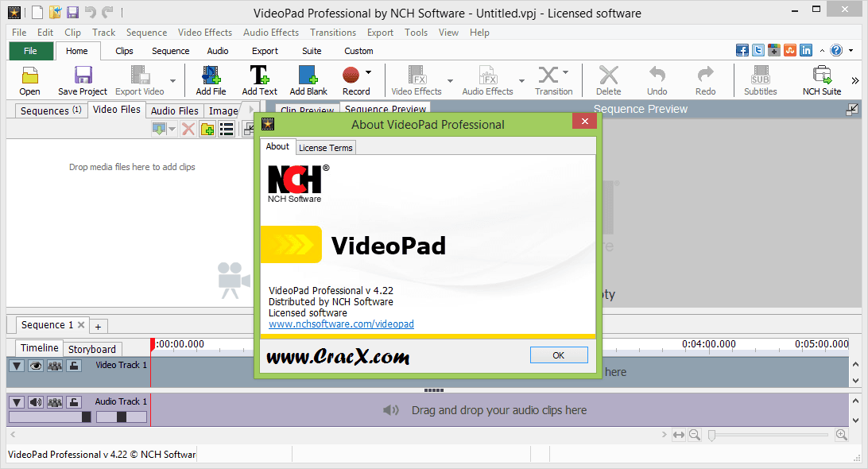Switch to the Audio Files bin tab
Image resolution: width=868 pixels, height=469 pixels.
click(x=174, y=110)
